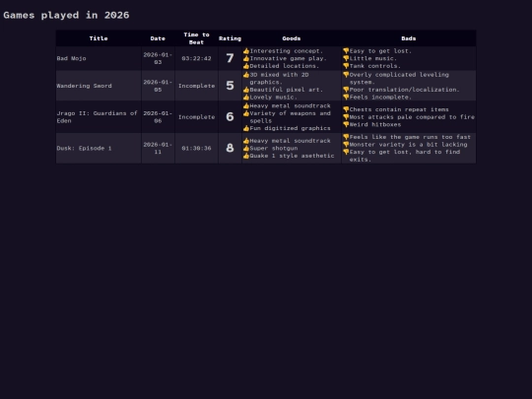Click thumbs-up icon beside 'Interesting concept.'
532x399 pixels.
246,51
